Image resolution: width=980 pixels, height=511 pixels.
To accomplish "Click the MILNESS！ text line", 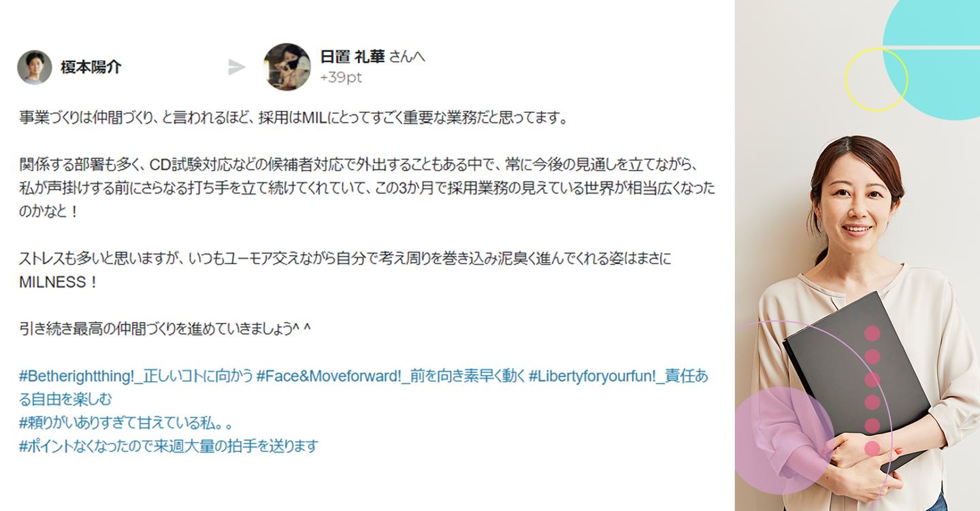I will tap(59, 282).
